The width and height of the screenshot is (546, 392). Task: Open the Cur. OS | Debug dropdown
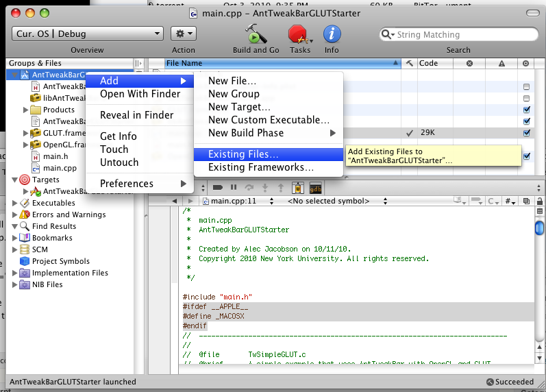coord(87,34)
